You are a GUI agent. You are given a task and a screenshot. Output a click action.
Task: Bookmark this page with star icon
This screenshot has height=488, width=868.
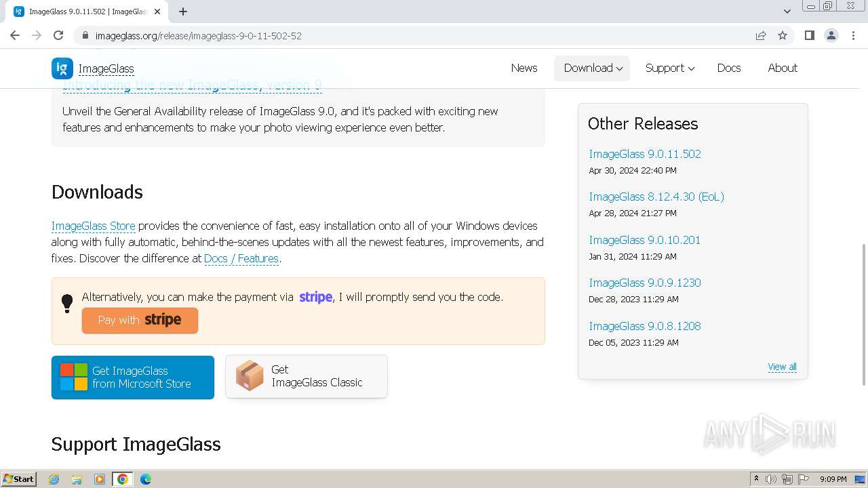pos(783,35)
